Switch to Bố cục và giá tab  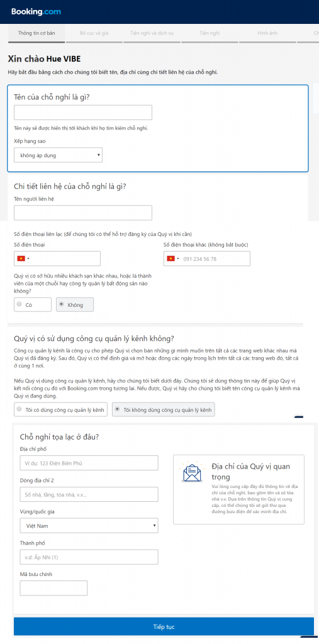pos(94,33)
